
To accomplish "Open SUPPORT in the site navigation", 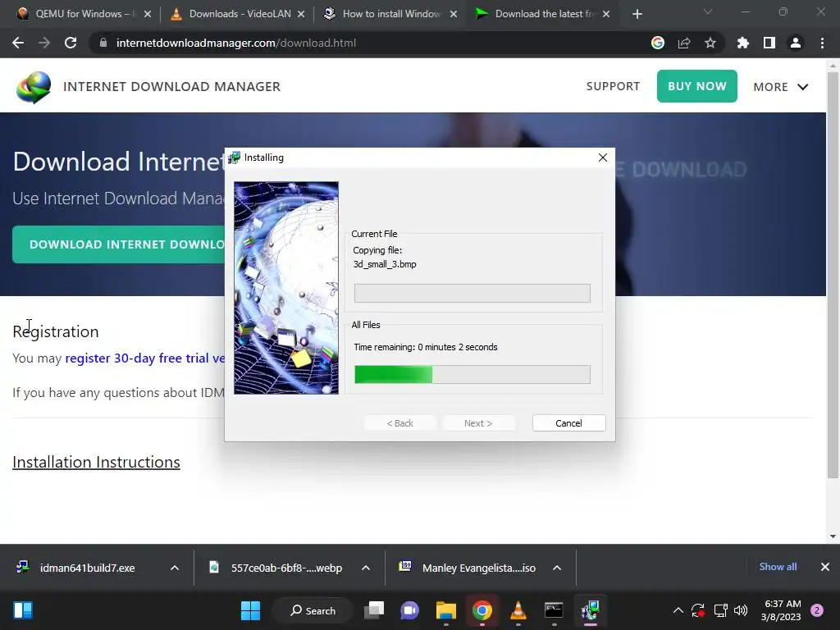I will (x=613, y=86).
